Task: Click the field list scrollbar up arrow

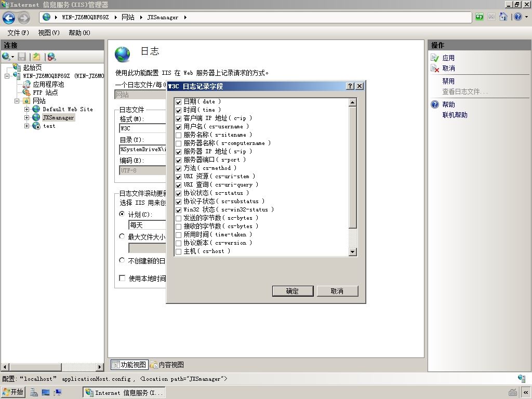Action: click(353, 102)
